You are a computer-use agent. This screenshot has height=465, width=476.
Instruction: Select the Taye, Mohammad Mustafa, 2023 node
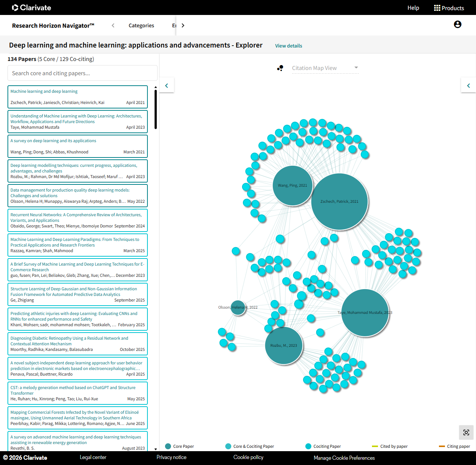(365, 313)
